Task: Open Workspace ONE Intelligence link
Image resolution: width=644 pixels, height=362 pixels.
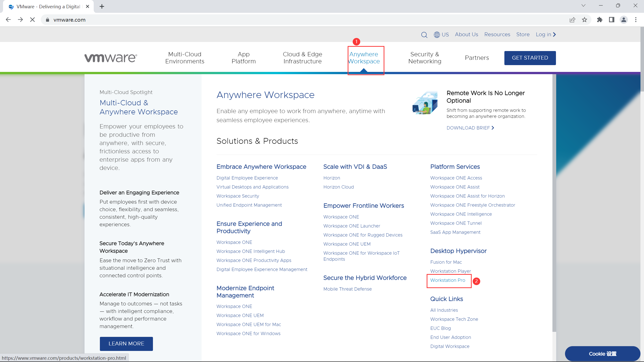Action: pyautogui.click(x=461, y=214)
